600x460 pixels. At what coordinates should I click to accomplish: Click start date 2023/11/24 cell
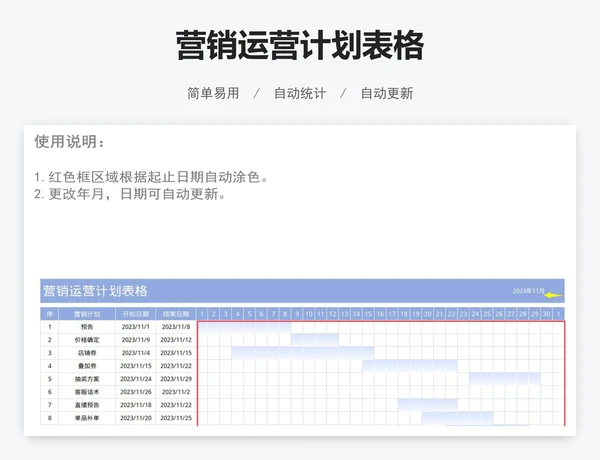(135, 379)
